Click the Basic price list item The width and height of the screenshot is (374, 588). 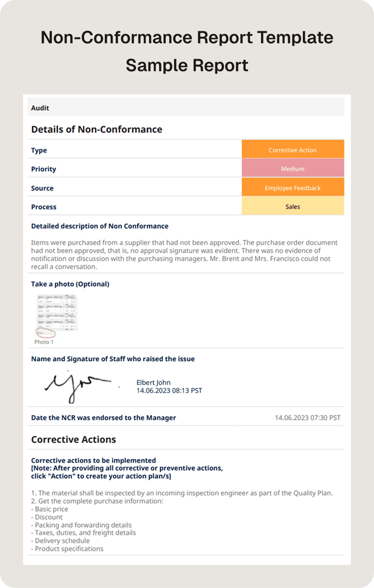pos(50,509)
